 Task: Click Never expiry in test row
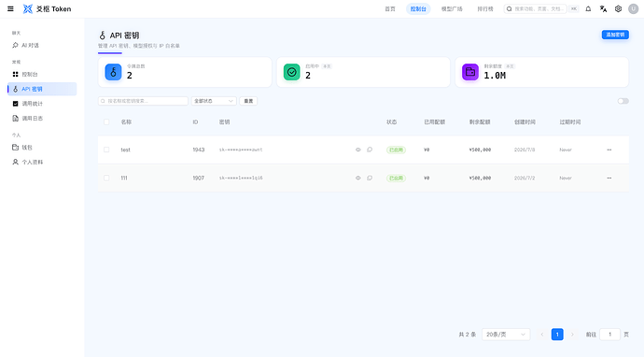pos(566,150)
